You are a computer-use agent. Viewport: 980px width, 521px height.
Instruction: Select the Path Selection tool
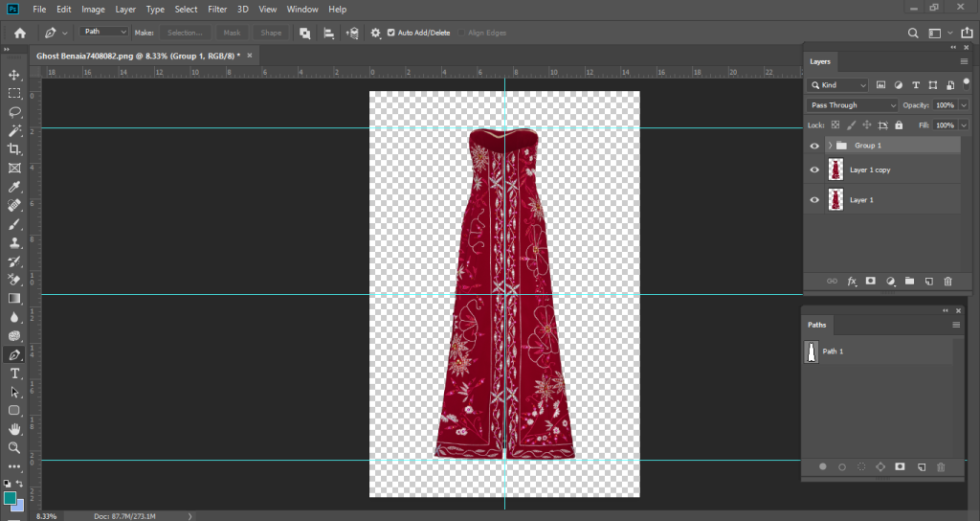(x=13, y=392)
